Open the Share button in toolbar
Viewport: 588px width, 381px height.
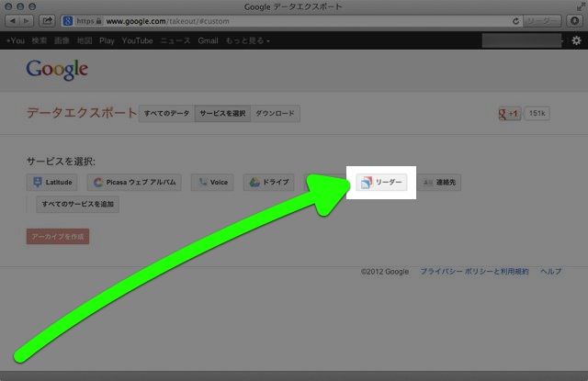click(47, 21)
